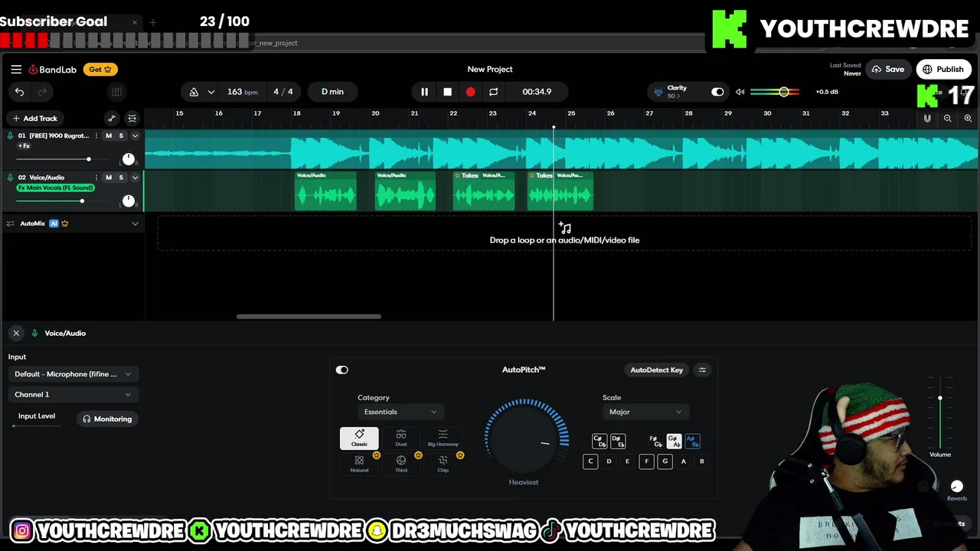Select the Classic AutoPitch preset
Viewport: 980px width, 551px height.
(359, 439)
